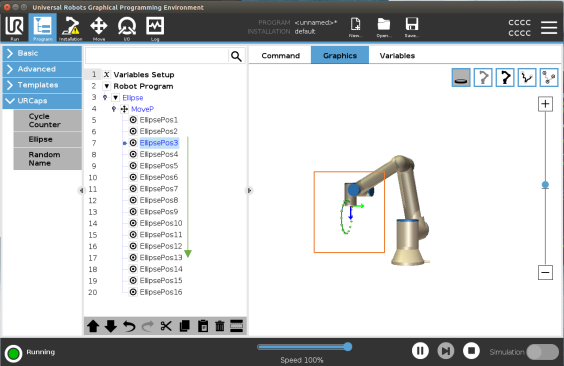Pause the running program
The image size is (564, 366).
[x=420, y=351]
